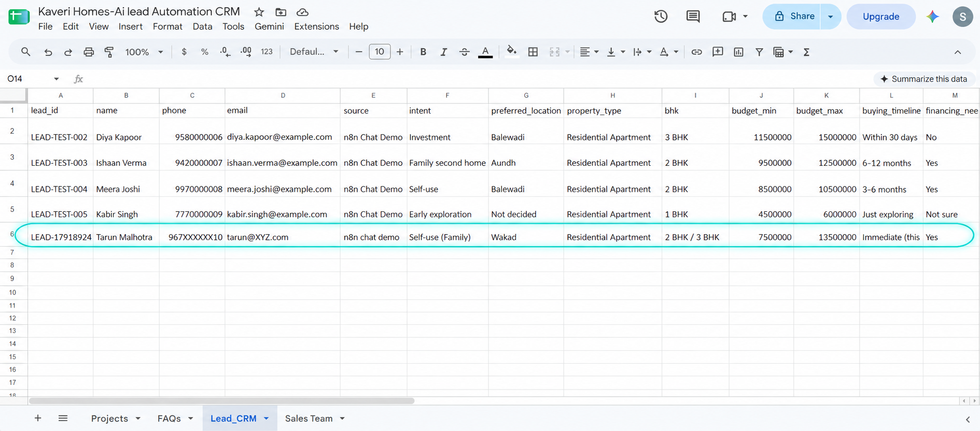This screenshot has width=980, height=431.
Task: Click the undo icon in the toolbar
Action: coord(48,52)
